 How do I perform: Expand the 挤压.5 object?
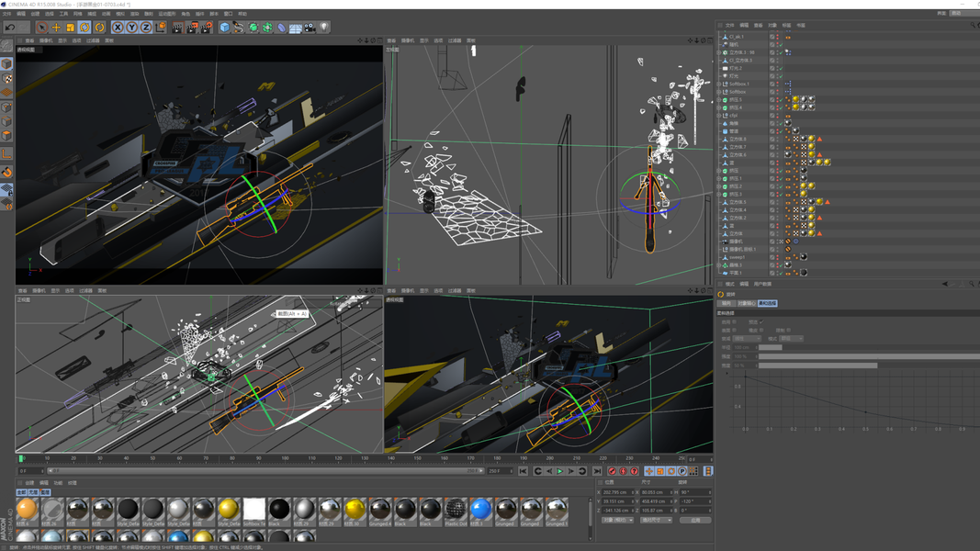click(719, 100)
